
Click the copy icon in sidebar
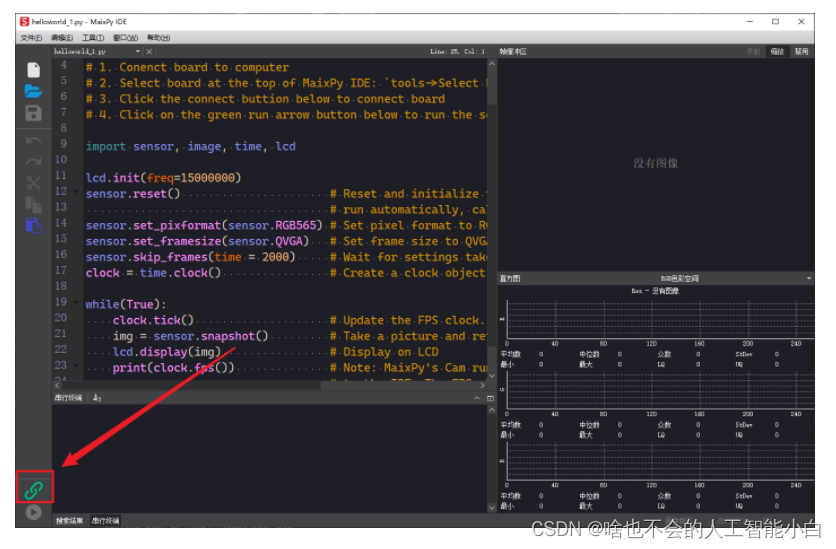33,204
